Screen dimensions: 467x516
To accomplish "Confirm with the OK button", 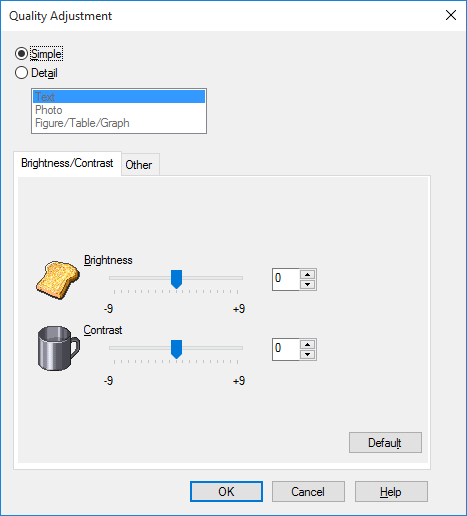I will tap(226, 491).
